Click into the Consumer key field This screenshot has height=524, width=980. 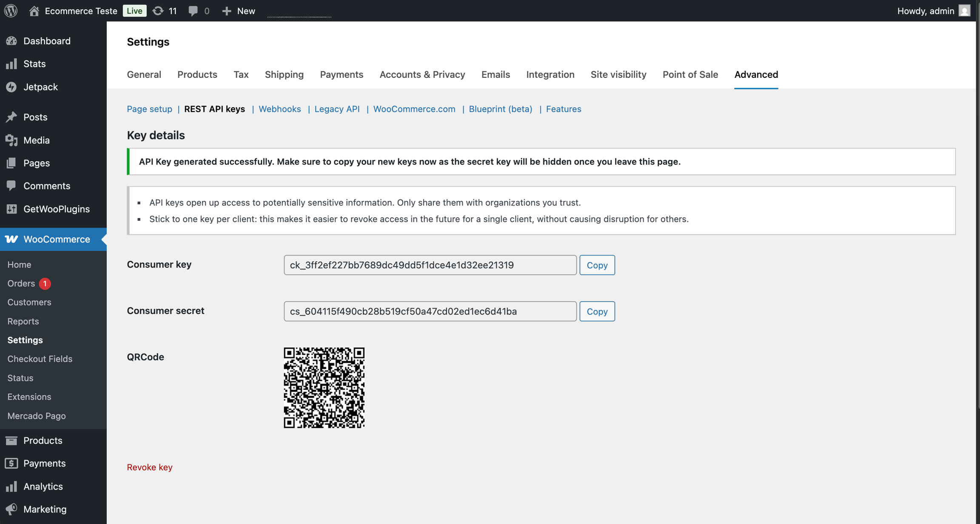430,265
